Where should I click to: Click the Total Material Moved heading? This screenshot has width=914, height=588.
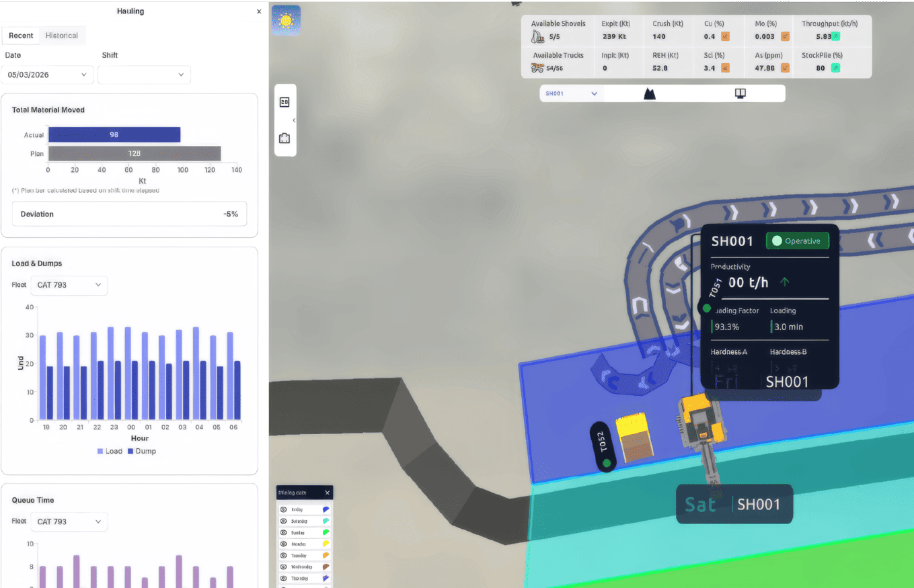point(48,110)
